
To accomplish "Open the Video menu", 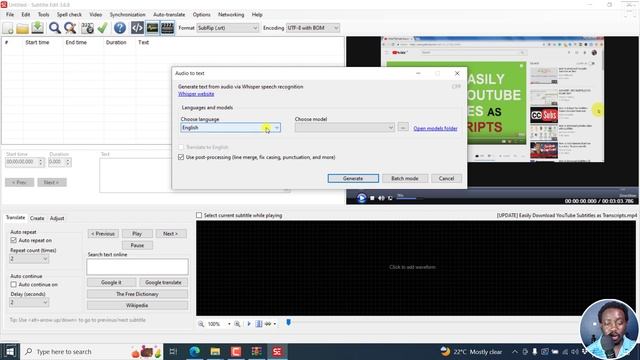I will coord(96,14).
